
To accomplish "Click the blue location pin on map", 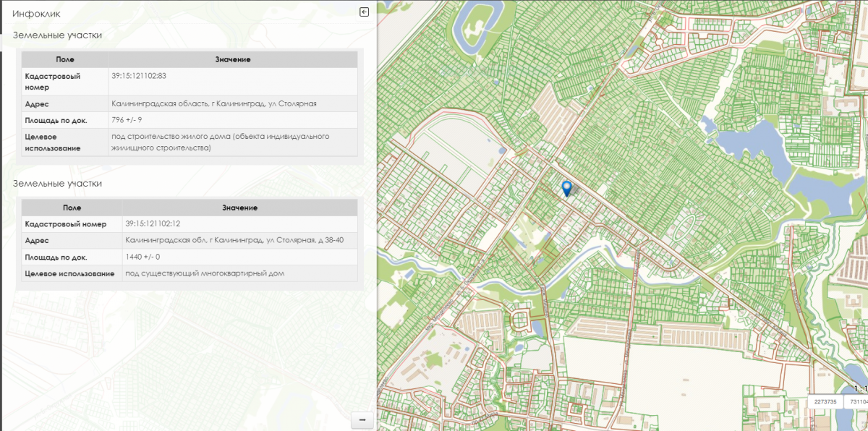I will click(x=567, y=188).
